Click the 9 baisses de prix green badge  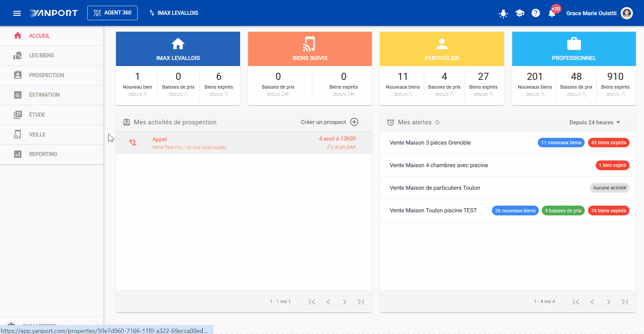pyautogui.click(x=563, y=211)
